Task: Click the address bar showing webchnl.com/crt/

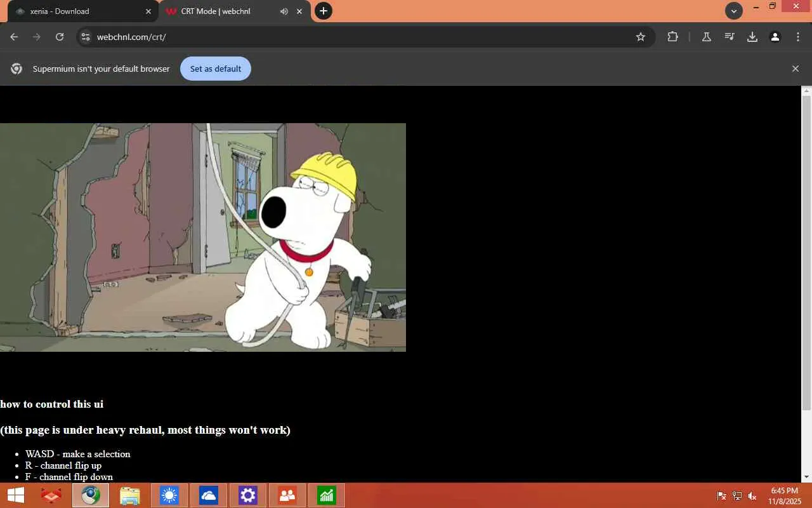Action: click(x=365, y=37)
